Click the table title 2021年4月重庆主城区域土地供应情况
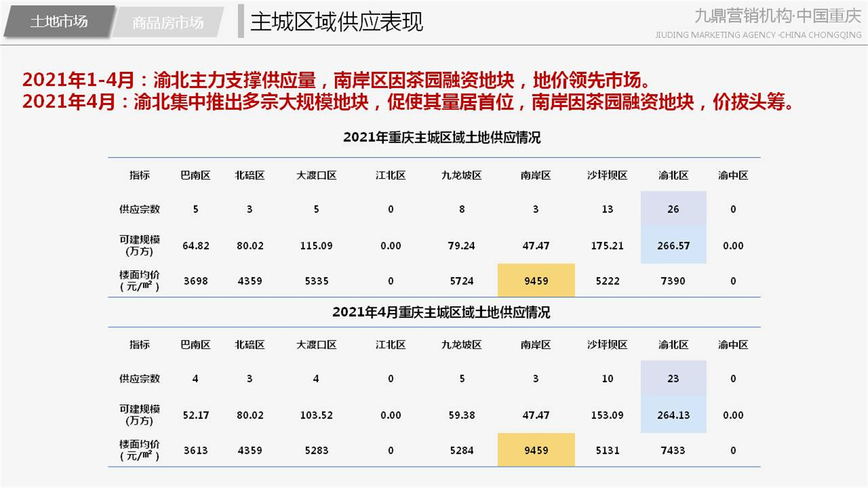This screenshot has height=488, width=868. [441, 313]
